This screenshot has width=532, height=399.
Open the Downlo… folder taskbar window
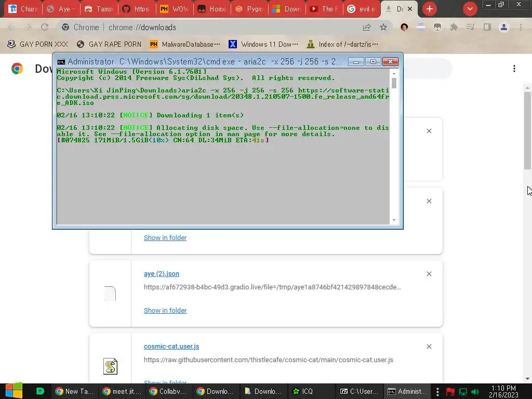tap(263, 391)
